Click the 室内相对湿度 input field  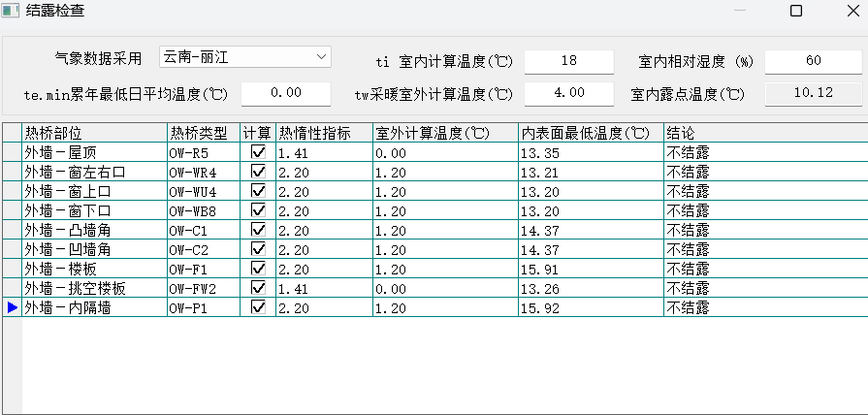(x=813, y=61)
